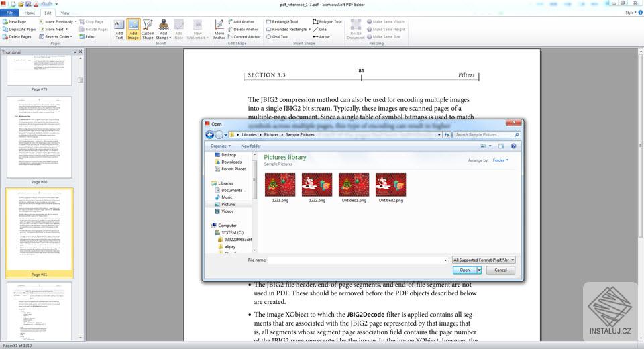Select Duplicate Pages in ribbon
644x349 pixels.
coord(19,29)
